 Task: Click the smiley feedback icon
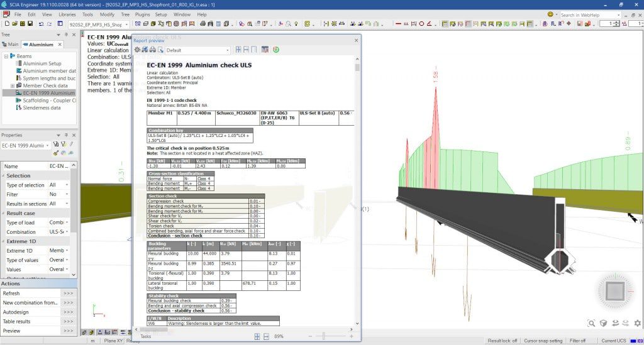[x=550, y=14]
